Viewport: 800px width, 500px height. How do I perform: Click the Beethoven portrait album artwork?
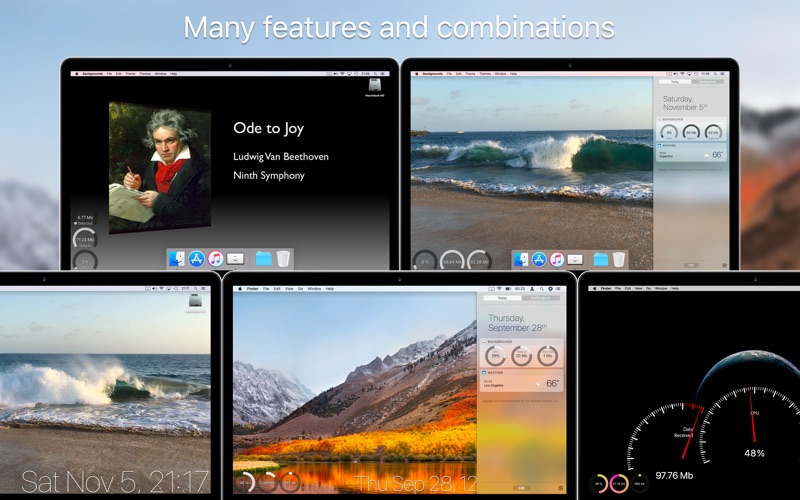pyautogui.click(x=160, y=168)
